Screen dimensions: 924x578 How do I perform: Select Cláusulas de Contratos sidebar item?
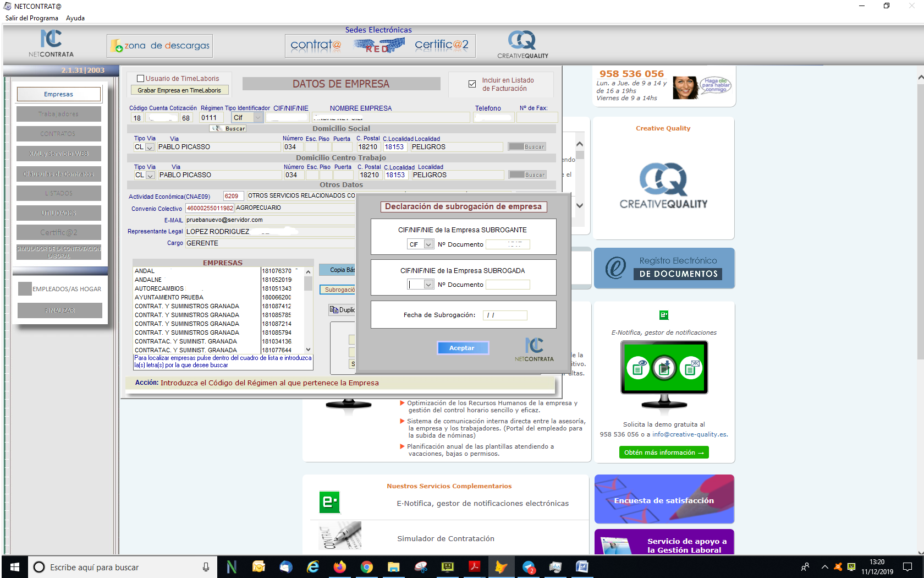tap(59, 174)
